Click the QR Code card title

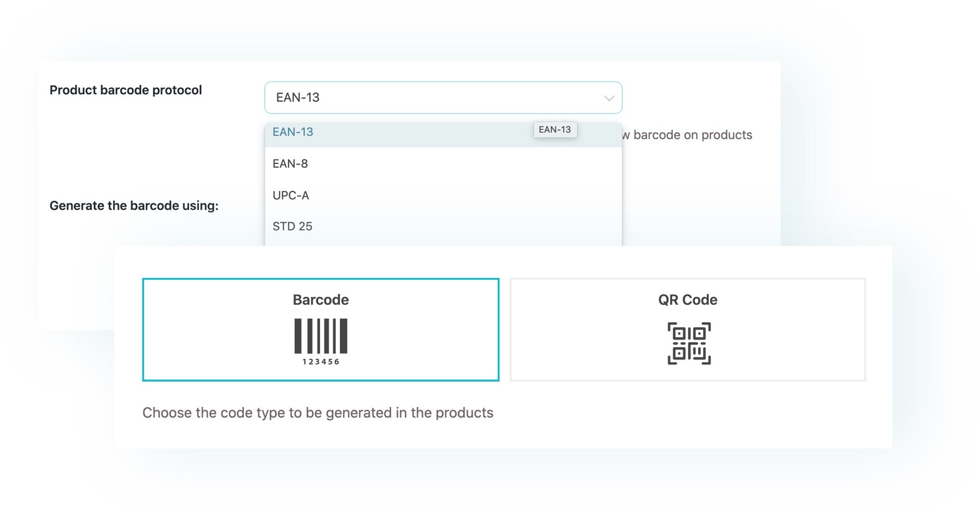point(688,300)
